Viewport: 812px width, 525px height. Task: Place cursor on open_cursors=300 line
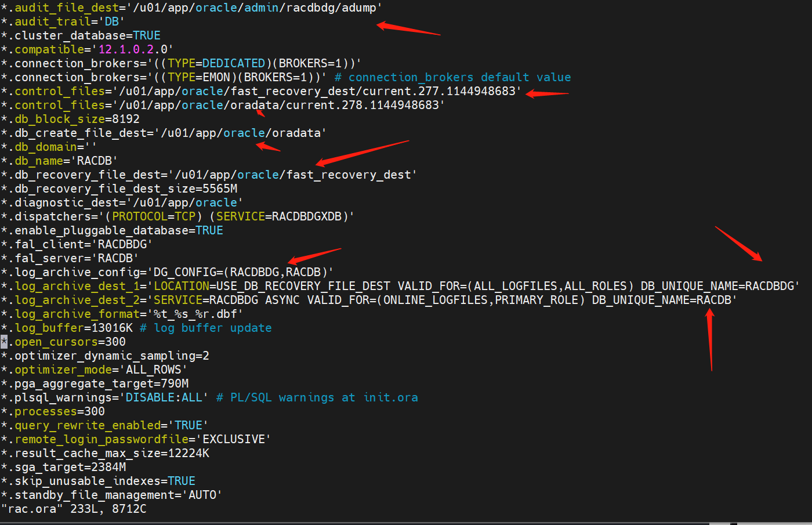63,342
